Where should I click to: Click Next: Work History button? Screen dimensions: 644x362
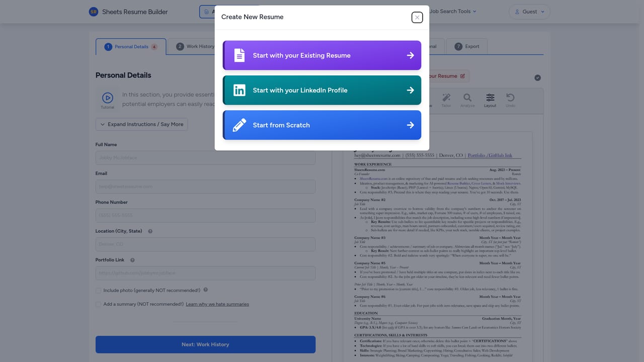point(205,344)
